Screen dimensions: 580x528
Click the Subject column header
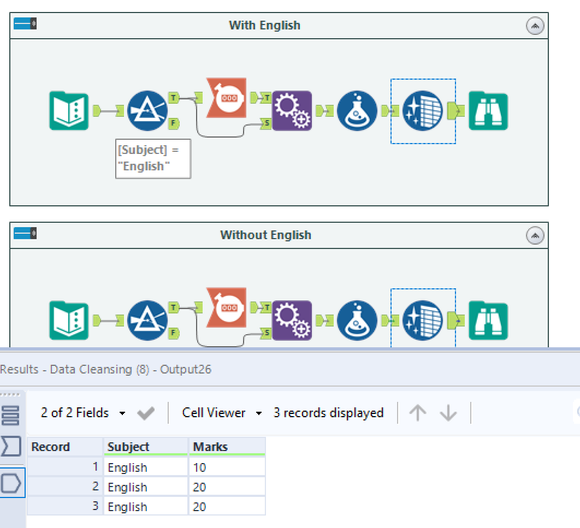(146, 447)
